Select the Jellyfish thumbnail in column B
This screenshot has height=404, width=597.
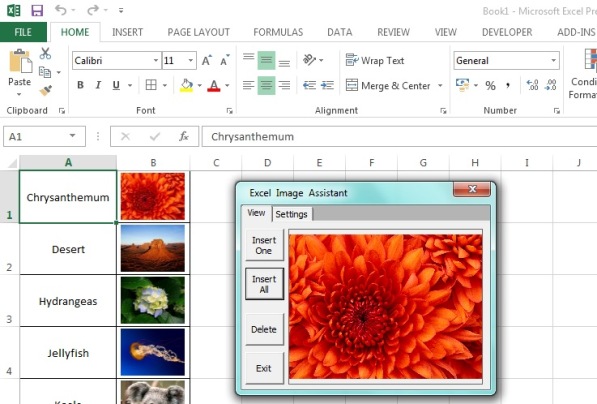(x=153, y=352)
